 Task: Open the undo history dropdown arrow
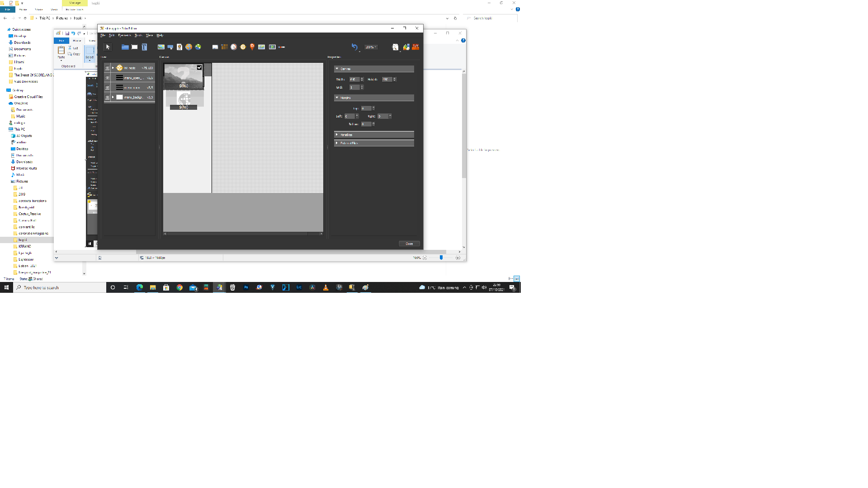[360, 52]
